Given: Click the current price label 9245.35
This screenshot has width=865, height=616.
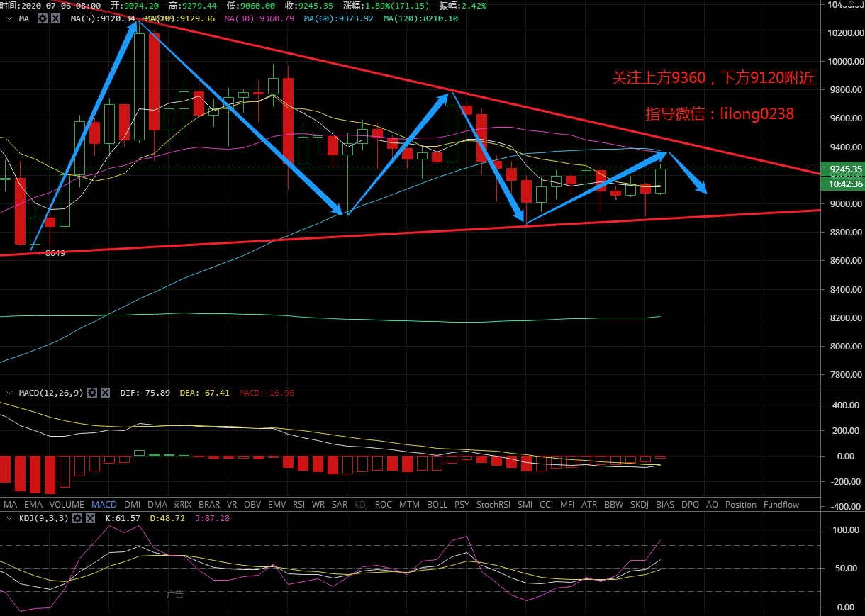Looking at the screenshot, I should (842, 169).
